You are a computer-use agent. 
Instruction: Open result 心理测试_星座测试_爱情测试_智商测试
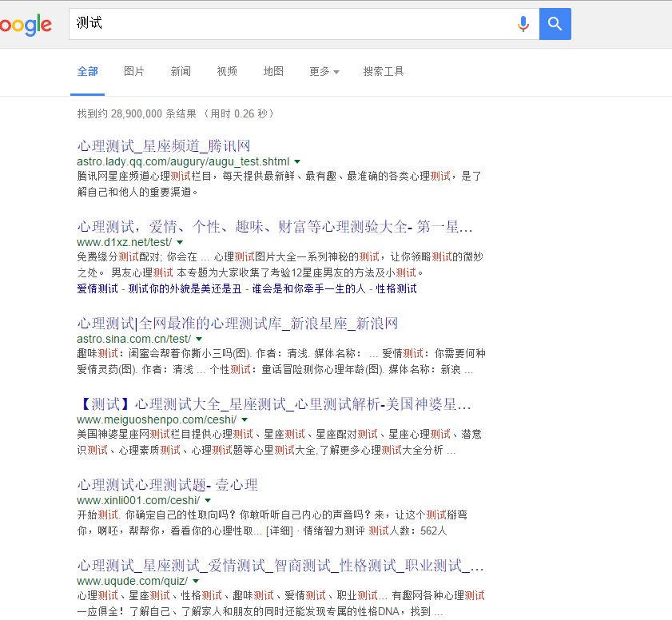tap(280, 566)
